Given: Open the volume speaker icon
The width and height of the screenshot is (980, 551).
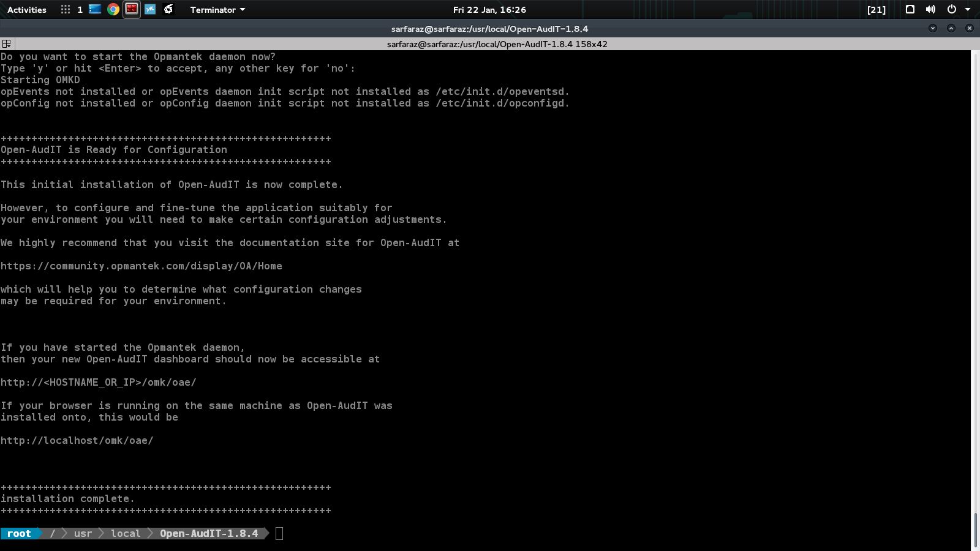Looking at the screenshot, I should point(930,9).
